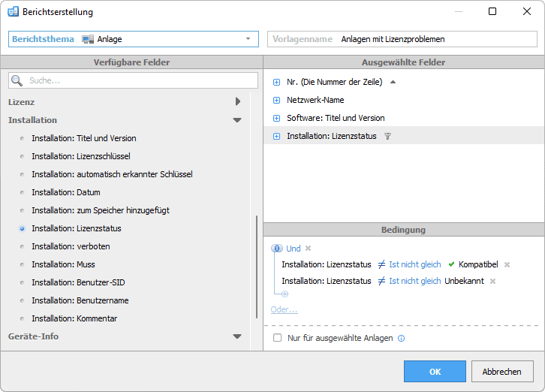Screen dimensions: 545x392
Task: Expand the Netzwerk-Name selected field
Action: (x=276, y=100)
